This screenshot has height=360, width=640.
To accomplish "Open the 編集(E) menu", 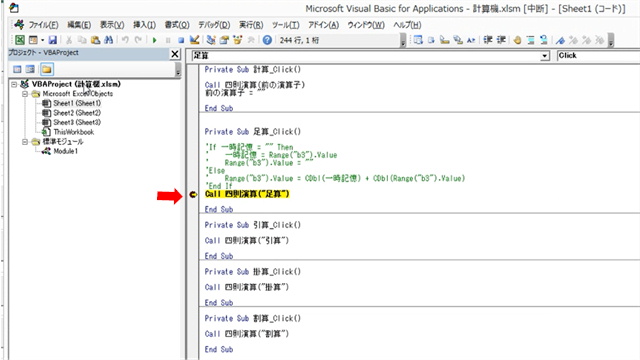I will point(79,25).
